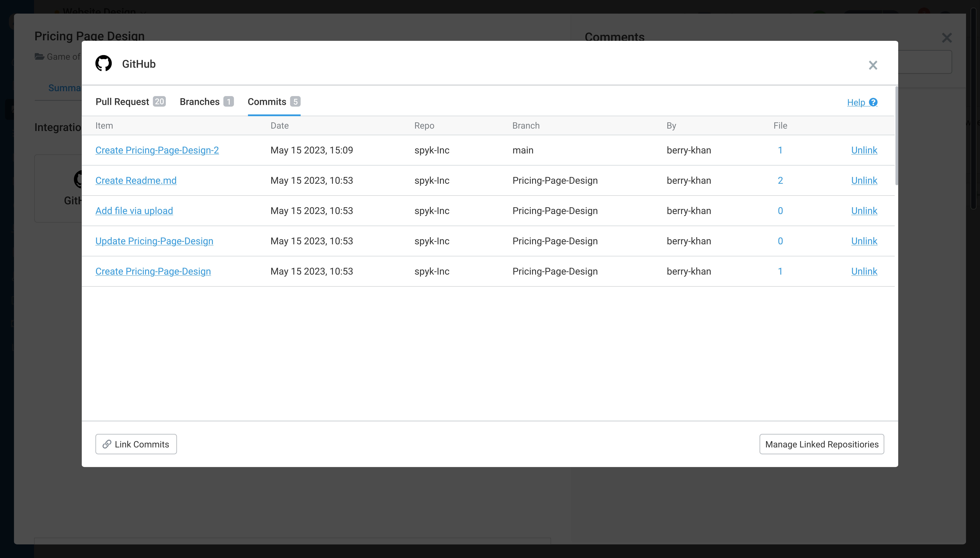Unlink Create Pricing-Page-Design-2 commit
The width and height of the screenshot is (980, 558).
[864, 150]
